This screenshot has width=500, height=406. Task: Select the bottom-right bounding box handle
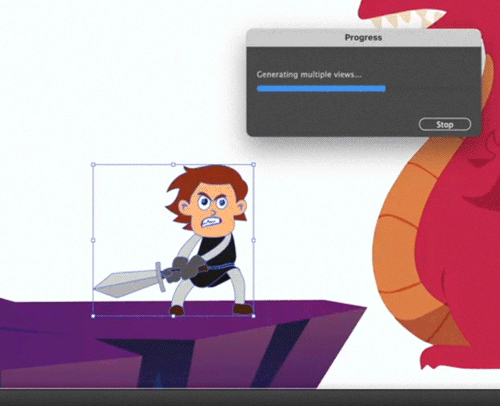pos(253,316)
